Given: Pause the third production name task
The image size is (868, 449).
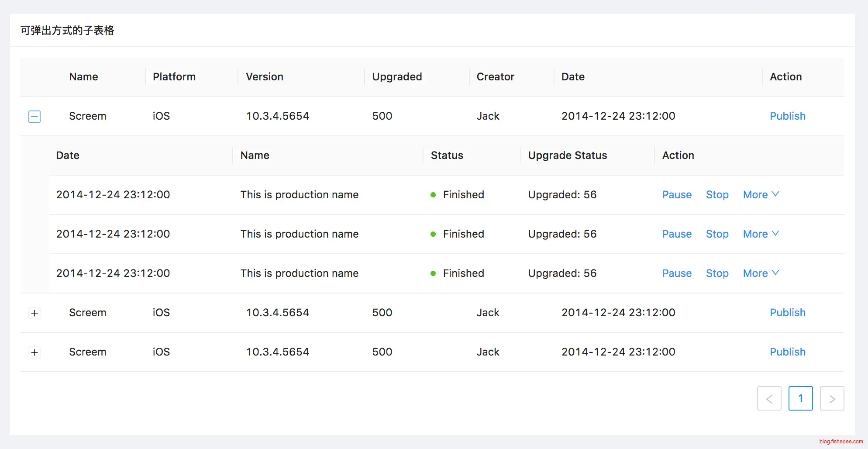Looking at the screenshot, I should pos(677,273).
